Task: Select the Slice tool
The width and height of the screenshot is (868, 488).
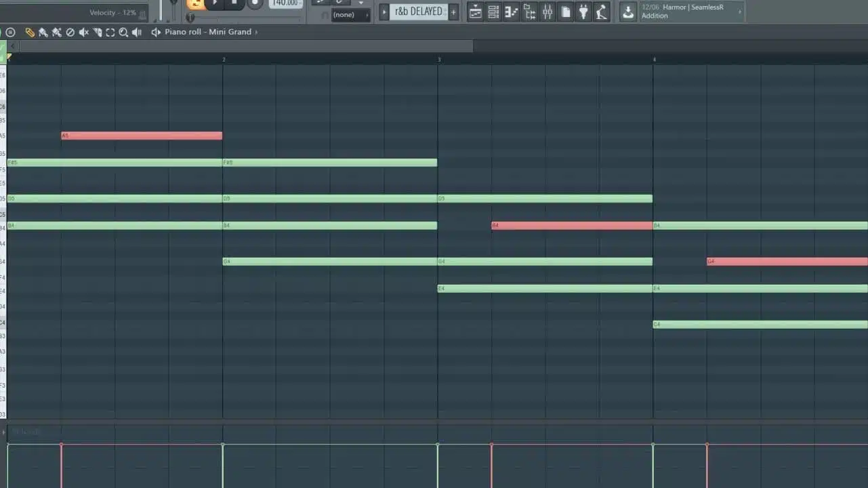Action: click(98, 32)
